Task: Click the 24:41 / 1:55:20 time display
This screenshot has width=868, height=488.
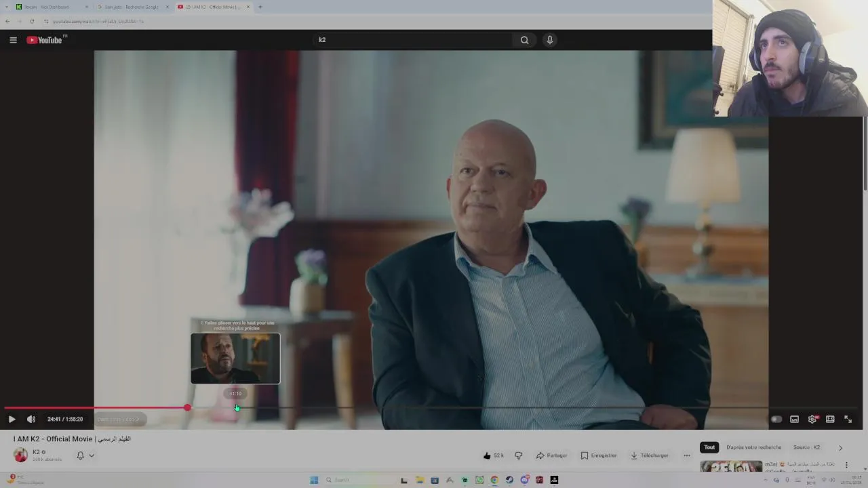Action: click(65, 419)
